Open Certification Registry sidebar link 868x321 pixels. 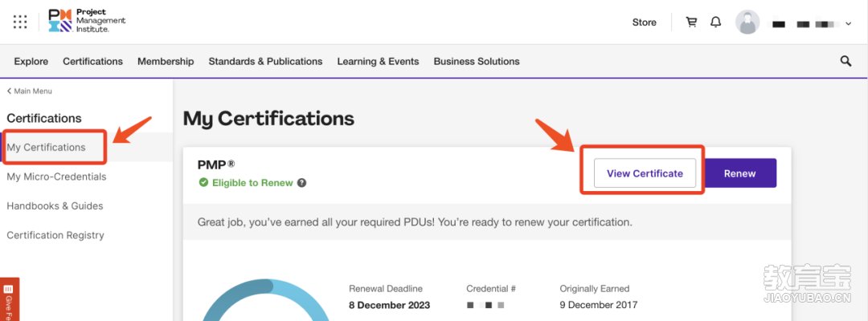click(55, 235)
